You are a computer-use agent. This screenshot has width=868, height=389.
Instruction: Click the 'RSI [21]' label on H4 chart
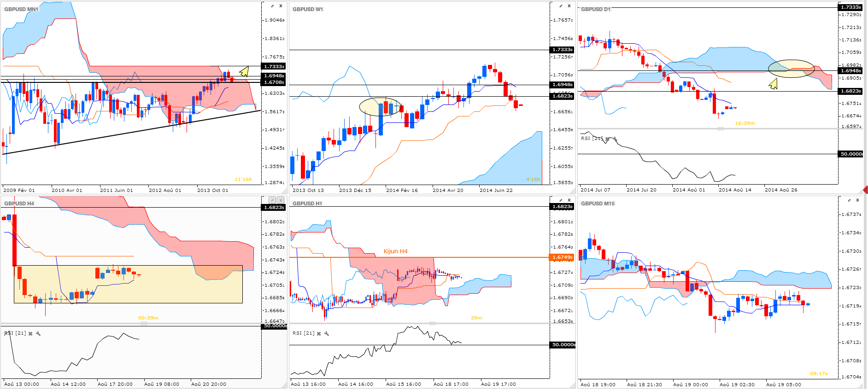click(x=15, y=333)
